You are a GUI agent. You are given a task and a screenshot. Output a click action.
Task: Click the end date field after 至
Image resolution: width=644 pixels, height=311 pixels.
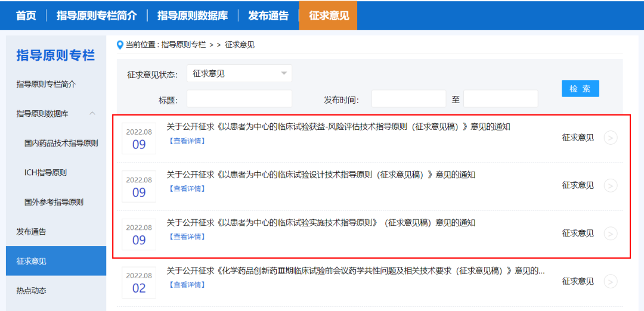click(x=500, y=99)
